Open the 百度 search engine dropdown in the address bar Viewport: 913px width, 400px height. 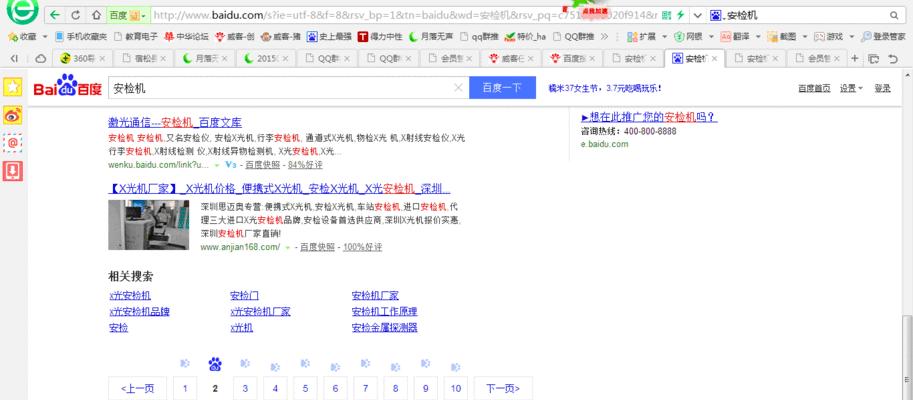(x=126, y=15)
